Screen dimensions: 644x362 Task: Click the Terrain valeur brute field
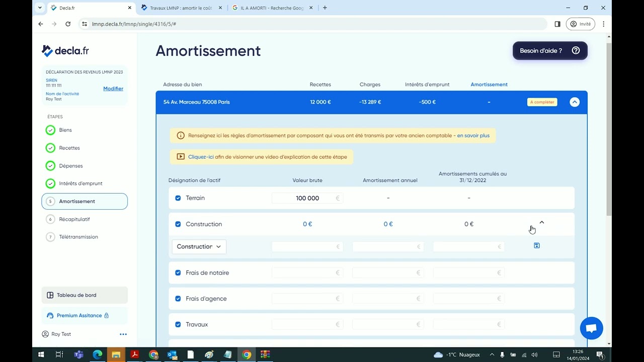[x=307, y=198]
